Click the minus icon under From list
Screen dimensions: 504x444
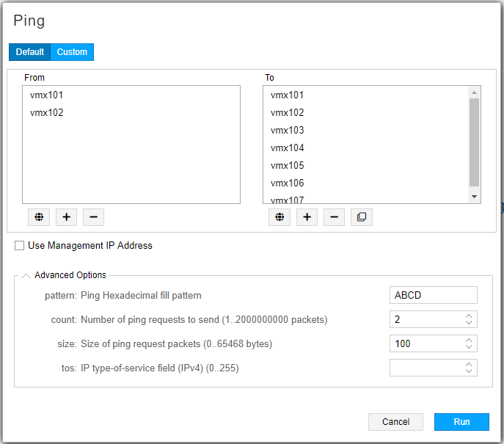click(93, 217)
